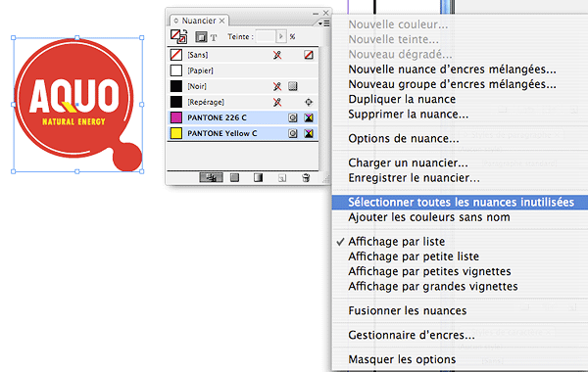Screen dimensions: 588x372
Task: Click the Teinte value input field
Action: 266,36
